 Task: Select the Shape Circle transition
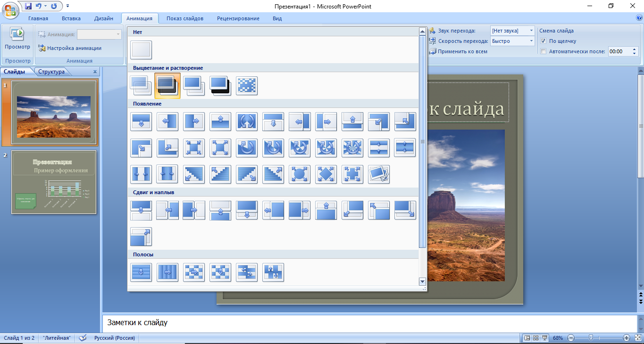click(x=300, y=174)
